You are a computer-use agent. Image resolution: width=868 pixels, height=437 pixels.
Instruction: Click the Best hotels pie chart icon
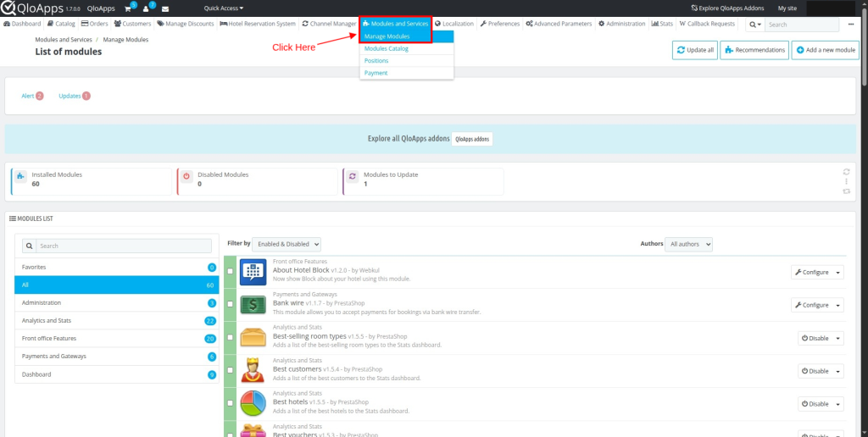click(253, 403)
